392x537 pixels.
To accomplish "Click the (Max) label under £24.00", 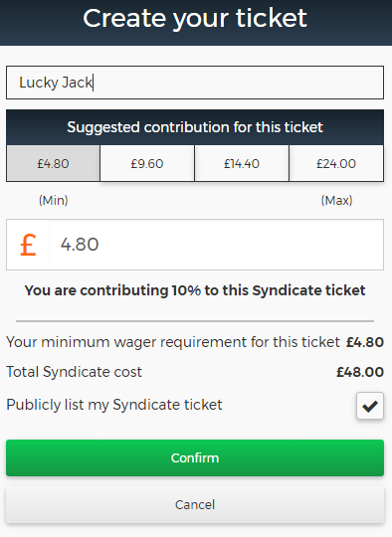I will tap(336, 200).
